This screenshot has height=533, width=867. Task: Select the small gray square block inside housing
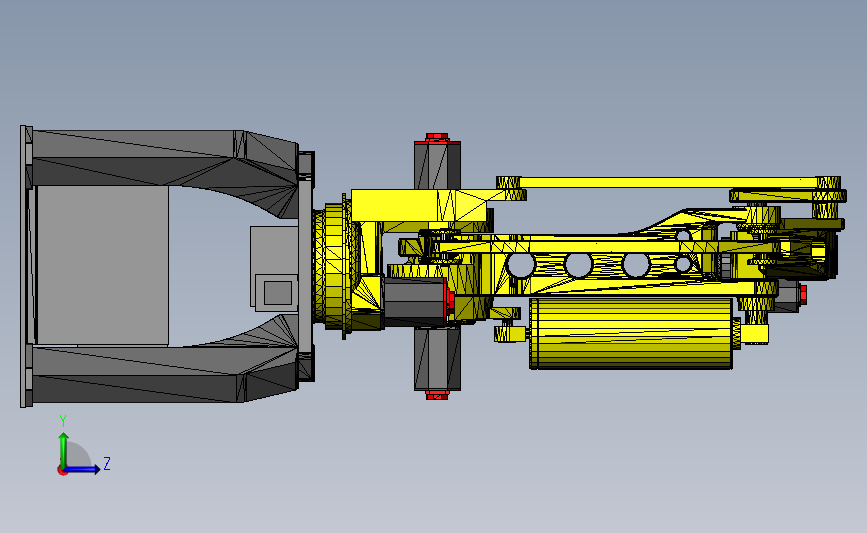click(277, 293)
